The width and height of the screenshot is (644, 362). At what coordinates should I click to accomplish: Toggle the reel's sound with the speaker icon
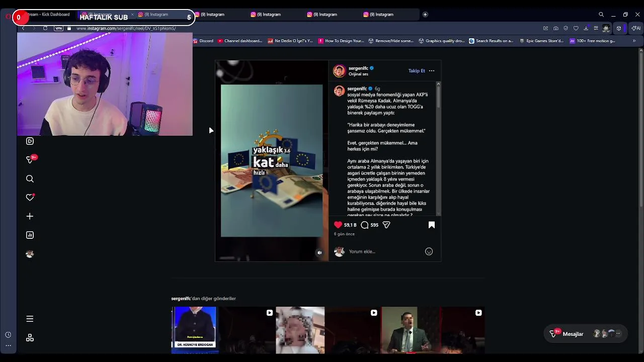[x=319, y=252]
